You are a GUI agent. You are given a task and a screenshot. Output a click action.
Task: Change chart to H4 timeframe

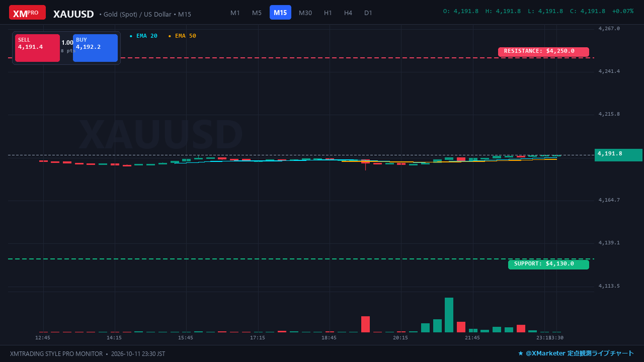(x=348, y=12)
